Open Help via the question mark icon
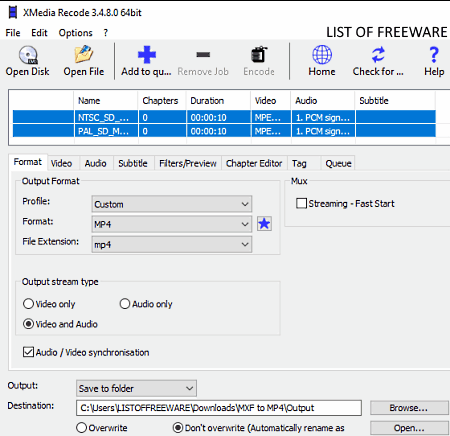Viewport: 450px width, 436px height. (x=434, y=55)
